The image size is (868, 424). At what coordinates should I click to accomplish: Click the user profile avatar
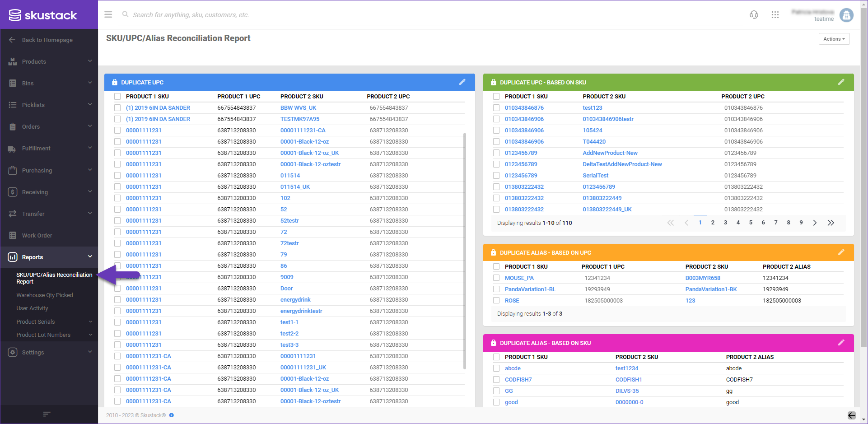point(846,15)
